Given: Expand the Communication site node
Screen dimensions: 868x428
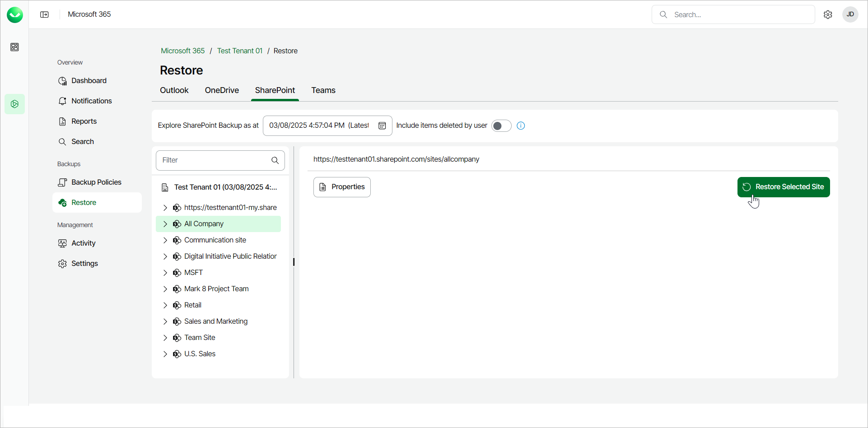Looking at the screenshot, I should point(165,240).
